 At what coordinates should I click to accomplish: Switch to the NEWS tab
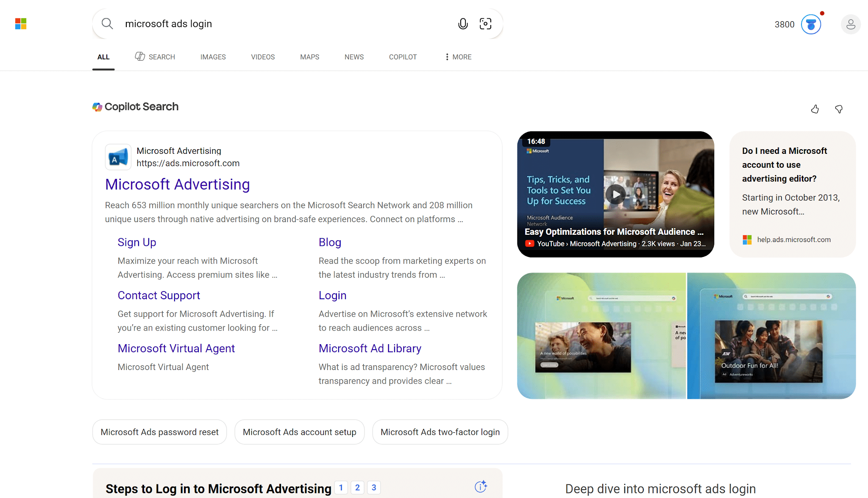pos(354,57)
